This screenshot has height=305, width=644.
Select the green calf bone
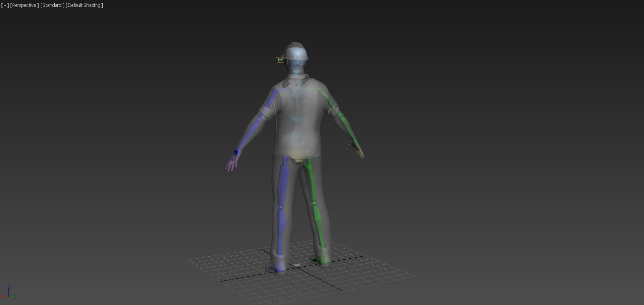[x=319, y=223]
